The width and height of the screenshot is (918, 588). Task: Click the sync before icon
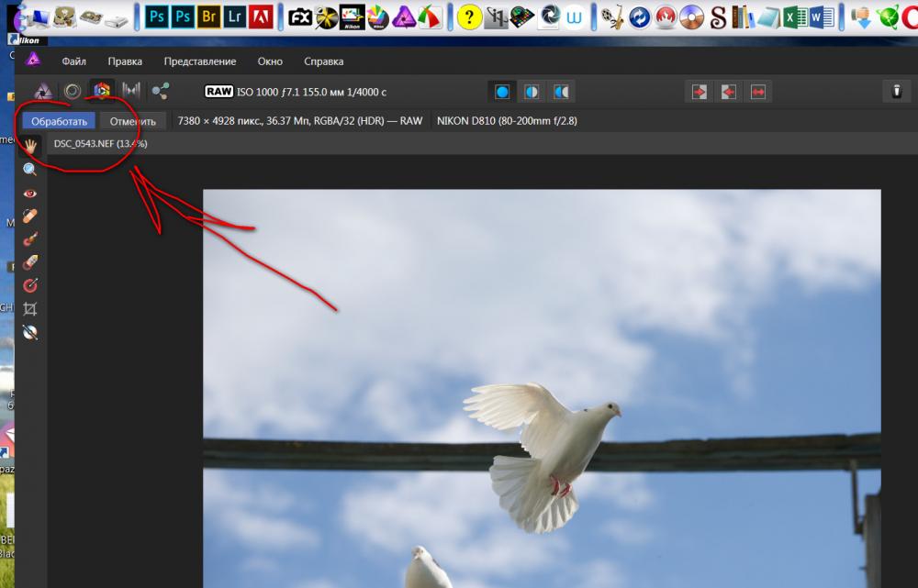(700, 92)
